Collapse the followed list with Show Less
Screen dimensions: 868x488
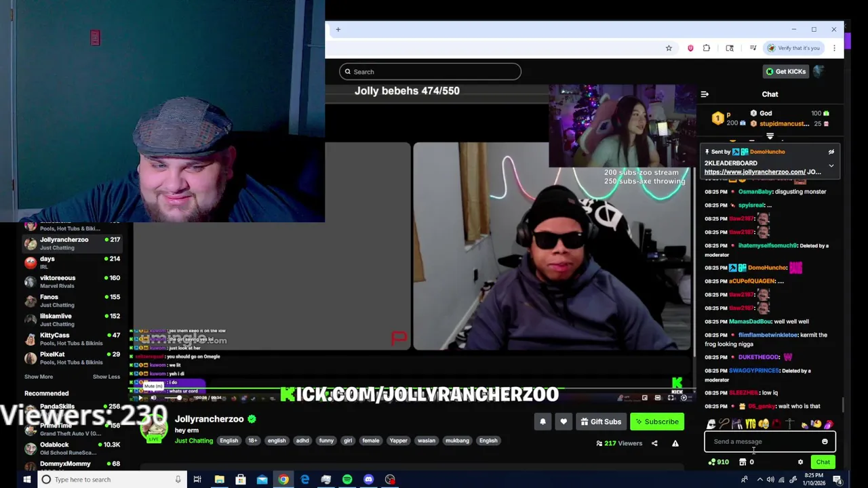click(x=106, y=377)
